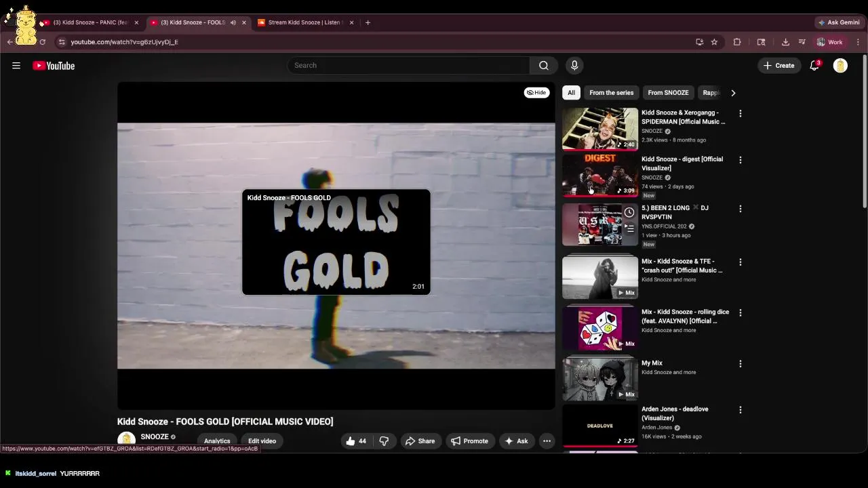This screenshot has width=868, height=488.
Task: Select the All filter chip
Action: point(571,93)
